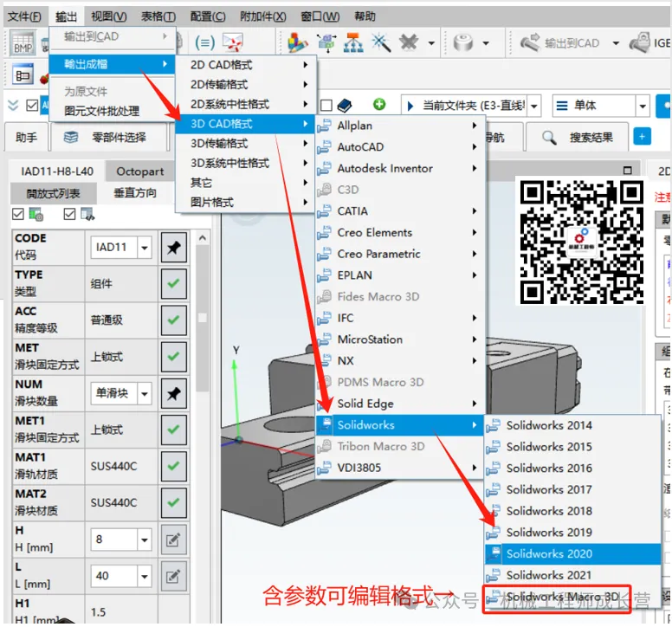Toggle the green check in MAT2 row
The height and width of the screenshot is (627, 672).
coord(173,502)
